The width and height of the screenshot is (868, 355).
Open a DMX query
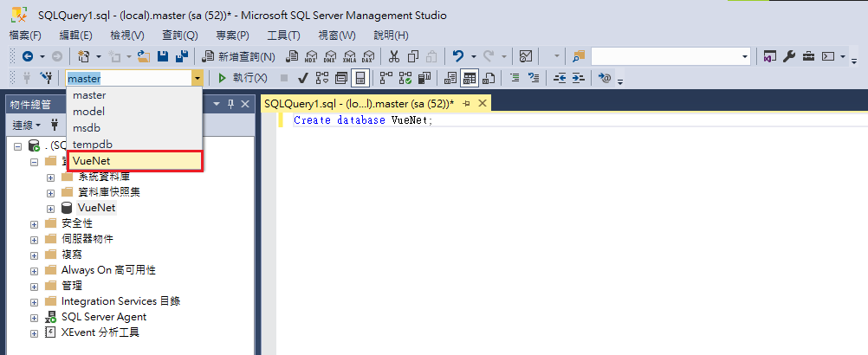click(x=331, y=56)
